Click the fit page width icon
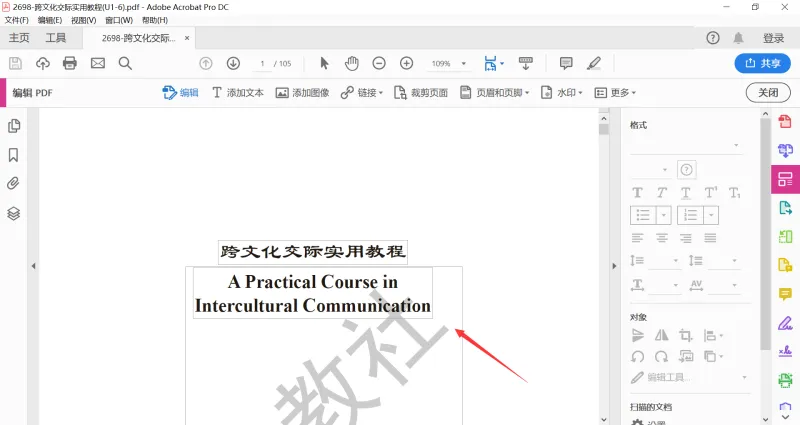800x425 pixels. pos(490,63)
